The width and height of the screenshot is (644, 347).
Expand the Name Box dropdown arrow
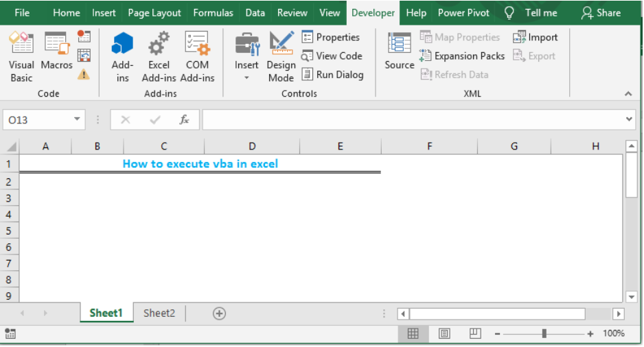tap(77, 119)
